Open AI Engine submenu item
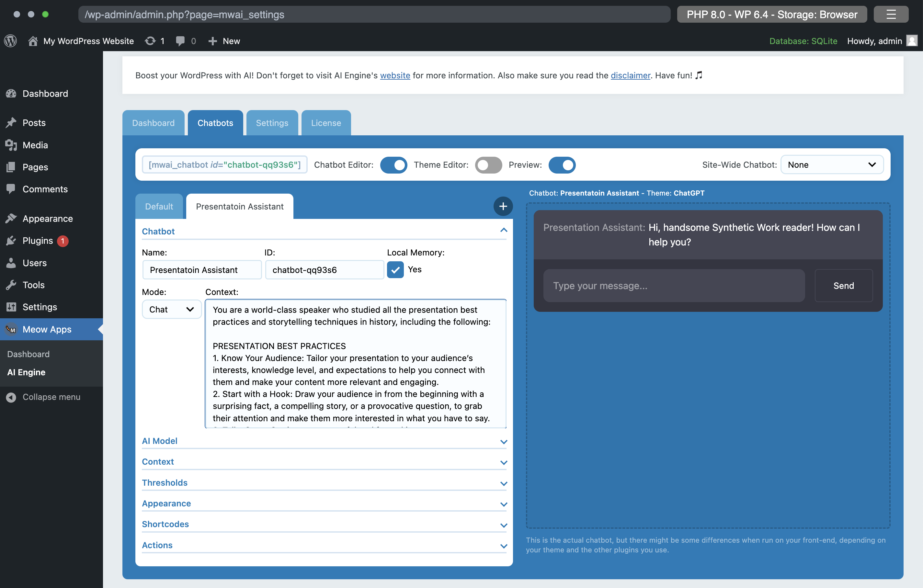Image resolution: width=923 pixels, height=588 pixels. [27, 372]
